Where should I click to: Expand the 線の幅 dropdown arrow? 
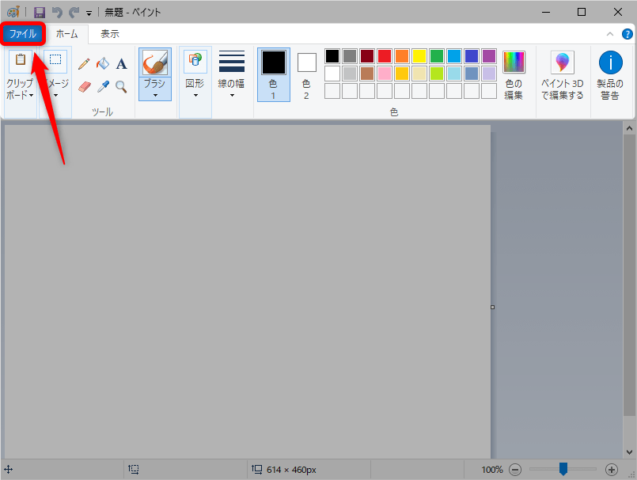(x=232, y=95)
